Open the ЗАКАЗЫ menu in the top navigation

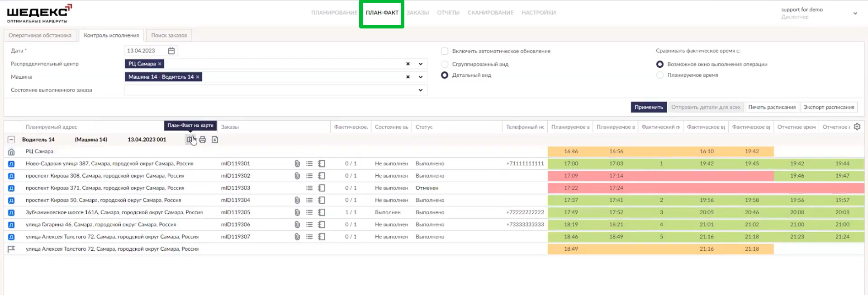pyautogui.click(x=417, y=13)
